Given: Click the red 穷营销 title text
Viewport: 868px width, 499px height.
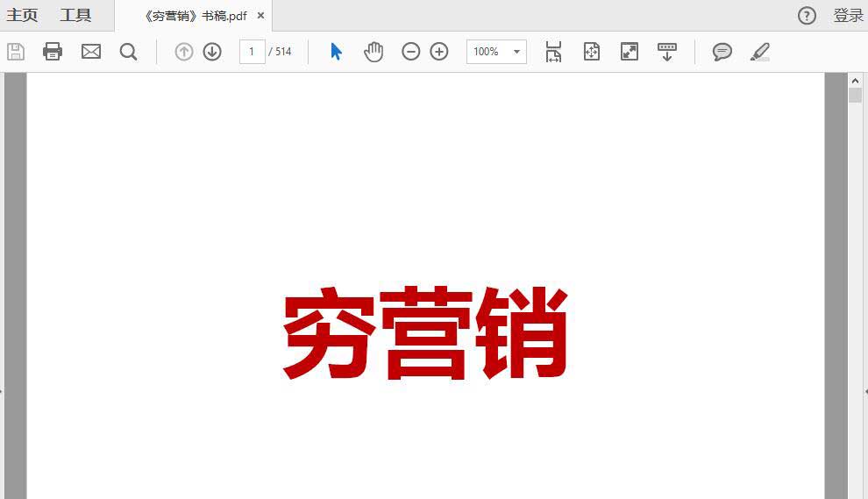Looking at the screenshot, I should pyautogui.click(x=425, y=333).
